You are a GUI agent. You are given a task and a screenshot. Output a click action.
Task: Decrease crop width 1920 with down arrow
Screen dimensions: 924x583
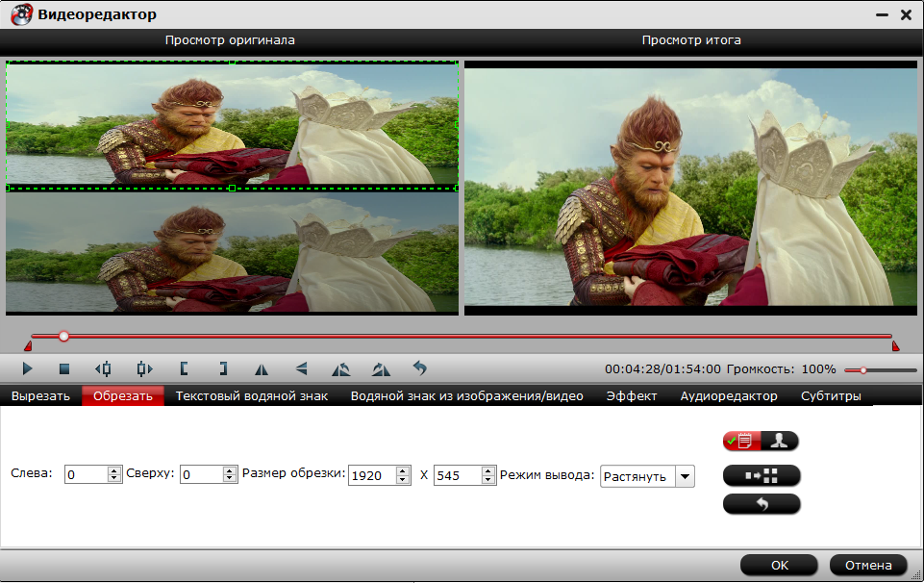tap(403, 479)
